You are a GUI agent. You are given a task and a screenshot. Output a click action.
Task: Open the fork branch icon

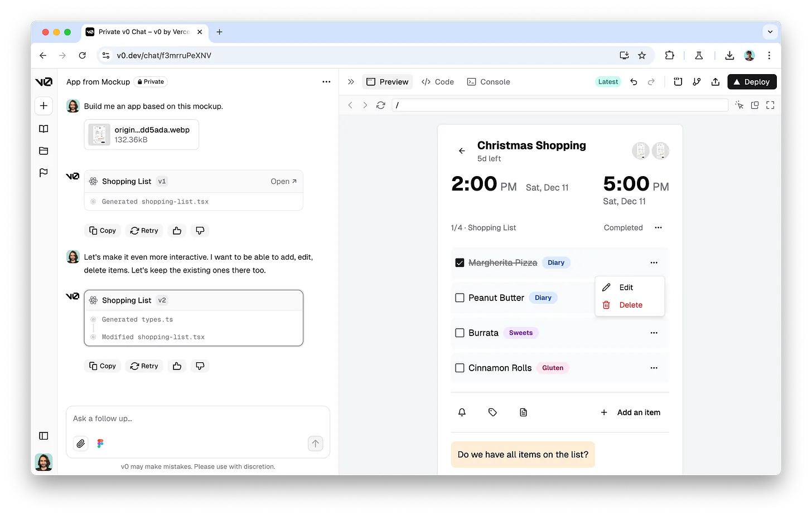pos(697,82)
